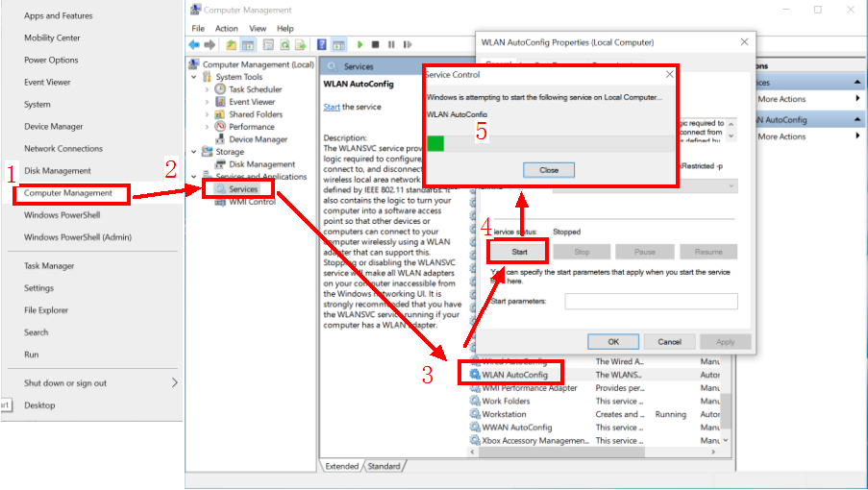Select the Workstation service row
868x490 pixels.
[x=504, y=414]
